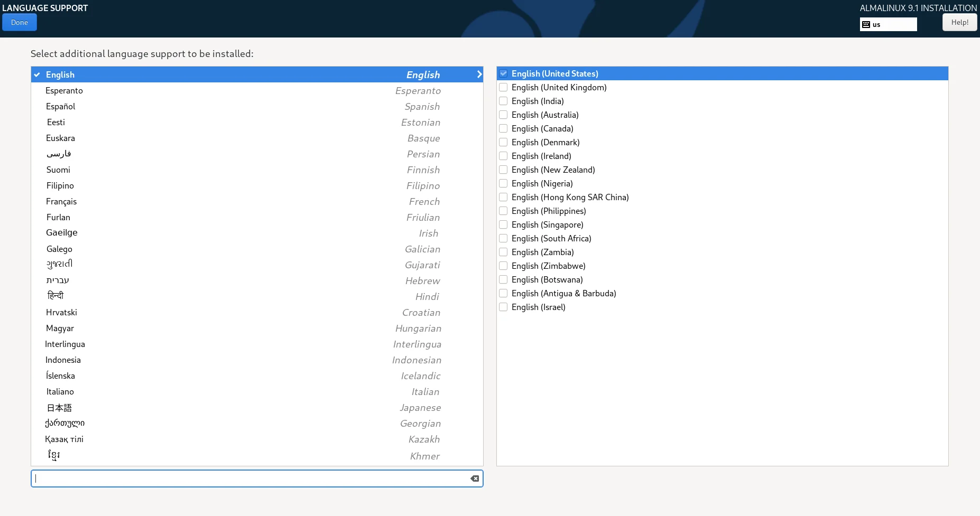This screenshot has height=516, width=980.
Task: Open the us keyboard layout indicator
Action: click(x=888, y=24)
